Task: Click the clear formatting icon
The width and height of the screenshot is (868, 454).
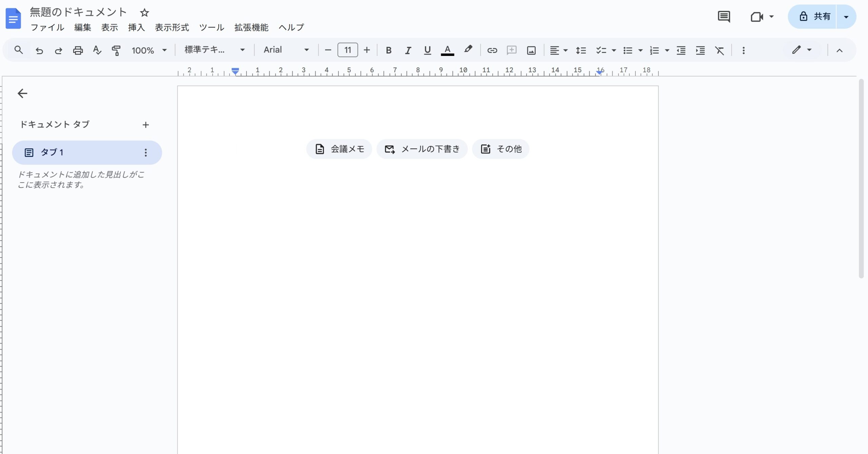Action: tap(719, 50)
